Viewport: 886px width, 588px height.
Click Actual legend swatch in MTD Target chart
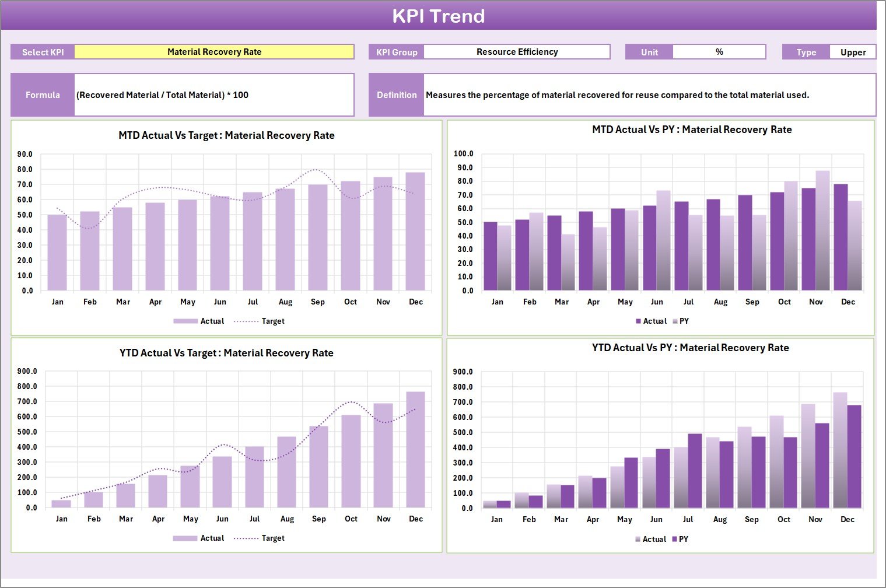pos(185,321)
